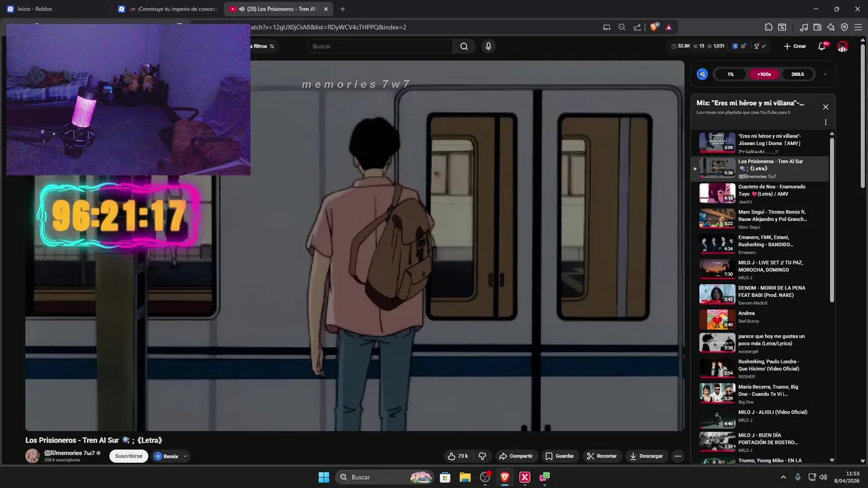Open taskbar clock showing 11:53

[x=847, y=477]
